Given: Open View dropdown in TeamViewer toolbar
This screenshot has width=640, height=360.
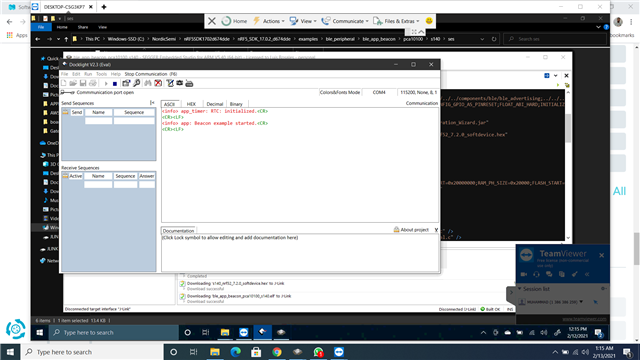Looking at the screenshot, I should click(303, 21).
